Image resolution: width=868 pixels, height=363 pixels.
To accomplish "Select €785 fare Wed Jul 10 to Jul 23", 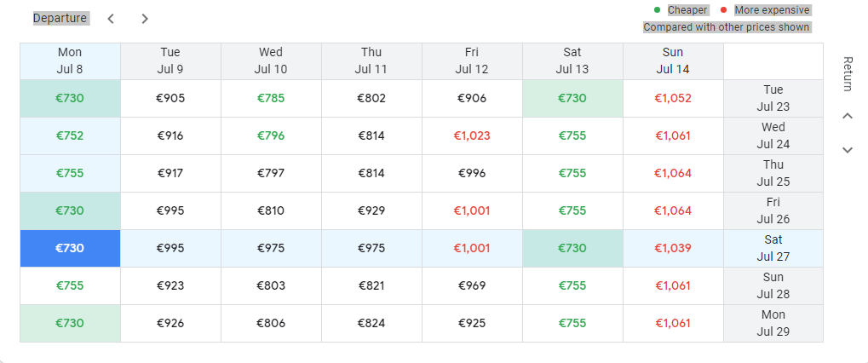I will coord(271,99).
